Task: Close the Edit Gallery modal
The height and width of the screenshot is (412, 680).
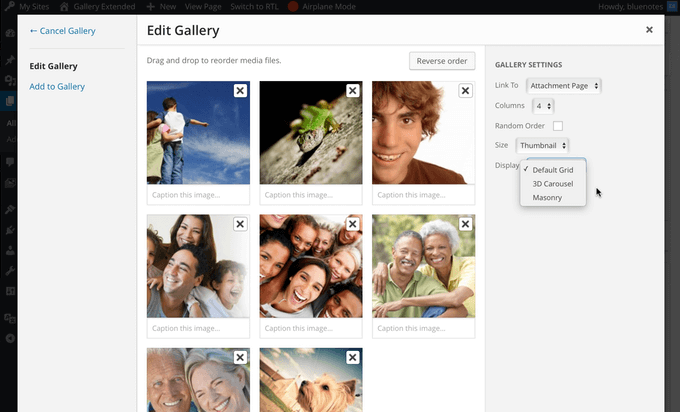Action: pyautogui.click(x=649, y=29)
